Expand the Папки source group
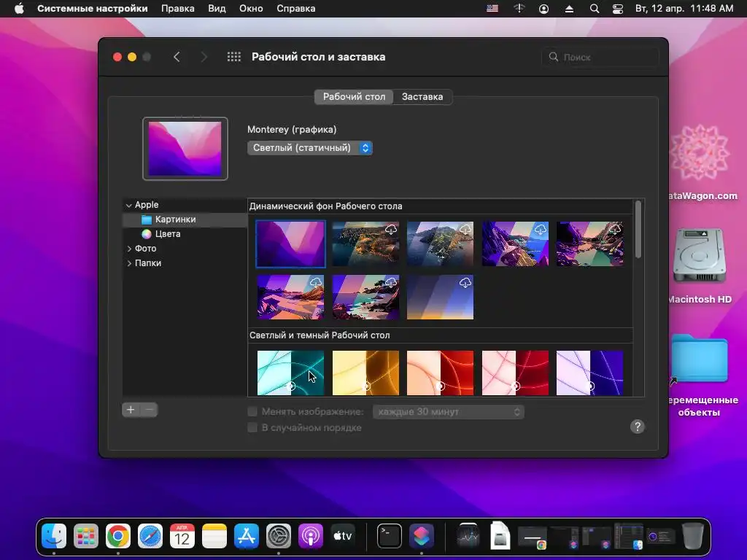 tap(129, 263)
